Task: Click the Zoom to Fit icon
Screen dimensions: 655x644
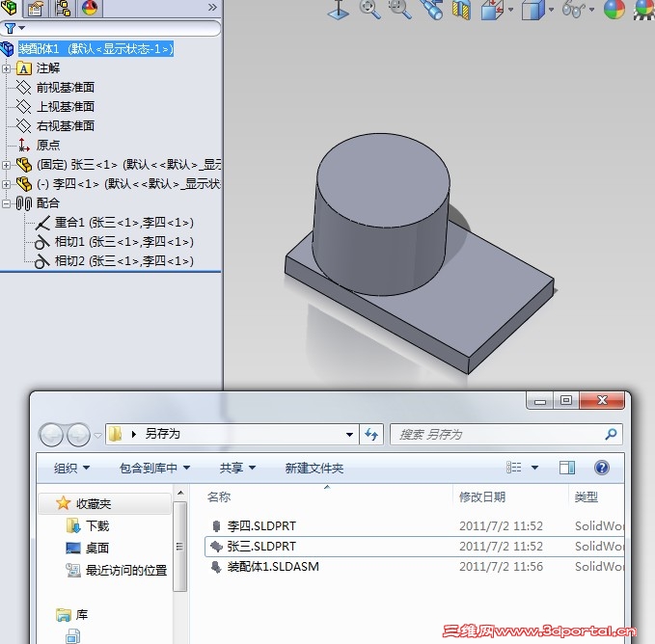Action: (369, 10)
